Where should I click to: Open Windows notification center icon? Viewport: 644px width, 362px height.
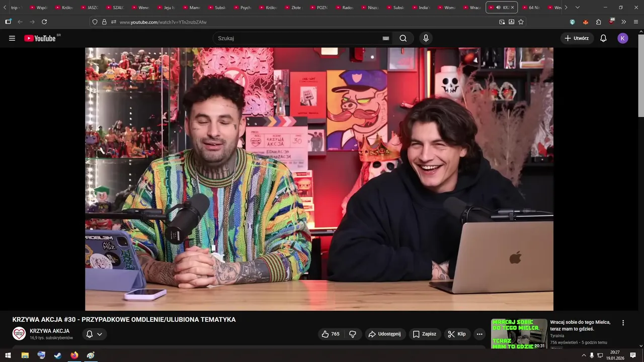click(633, 355)
